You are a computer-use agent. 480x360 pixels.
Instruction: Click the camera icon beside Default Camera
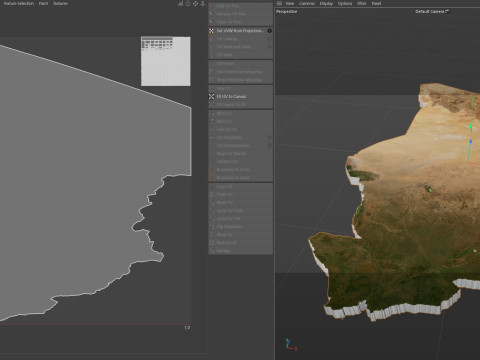pyautogui.click(x=447, y=11)
